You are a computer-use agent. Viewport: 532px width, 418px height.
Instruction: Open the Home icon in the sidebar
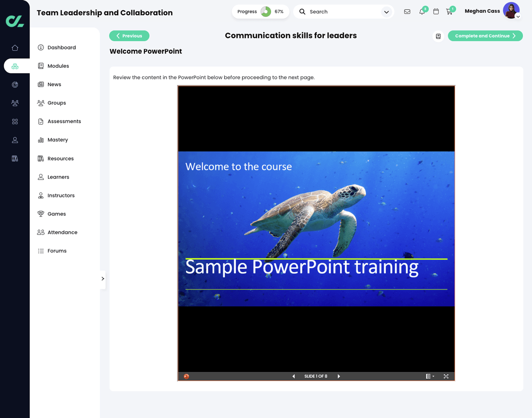tap(15, 48)
